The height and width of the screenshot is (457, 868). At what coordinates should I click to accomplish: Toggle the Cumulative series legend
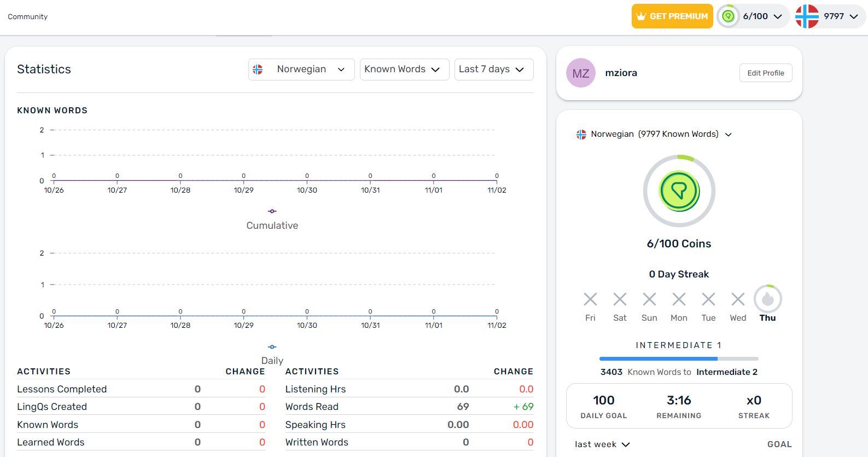[x=272, y=219]
